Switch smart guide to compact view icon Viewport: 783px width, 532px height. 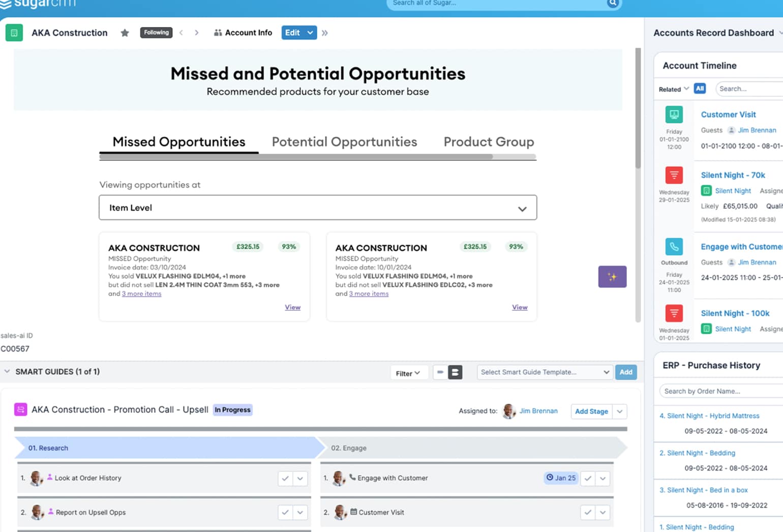[x=440, y=372]
